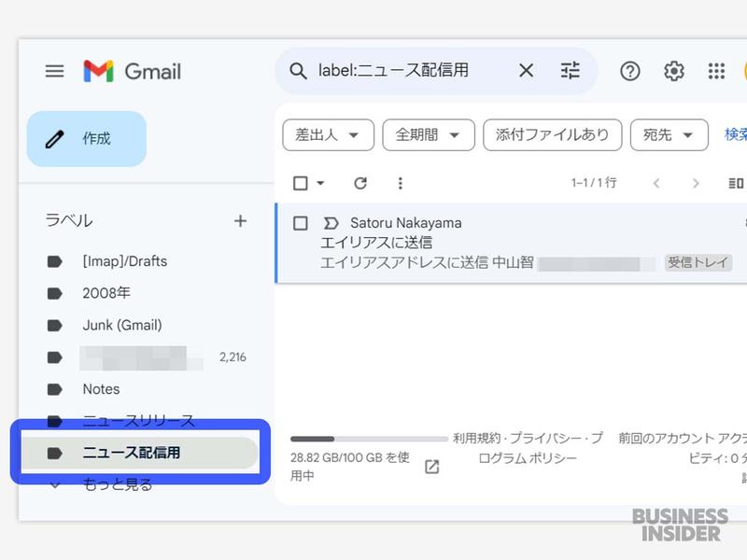Screen dimensions: 747x560
Task: Open the 宛先 filter dropdown
Action: tap(669, 134)
